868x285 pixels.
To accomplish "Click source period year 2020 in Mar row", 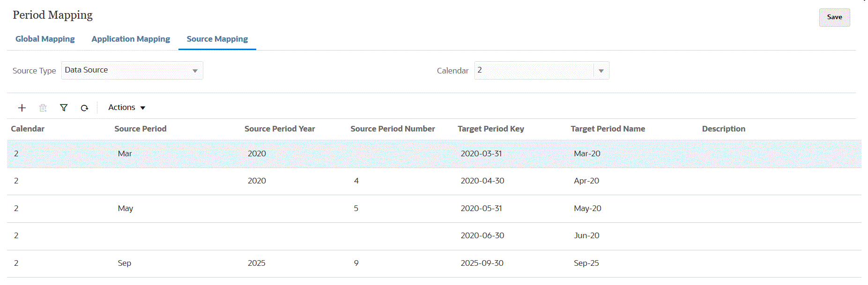I will point(257,153).
